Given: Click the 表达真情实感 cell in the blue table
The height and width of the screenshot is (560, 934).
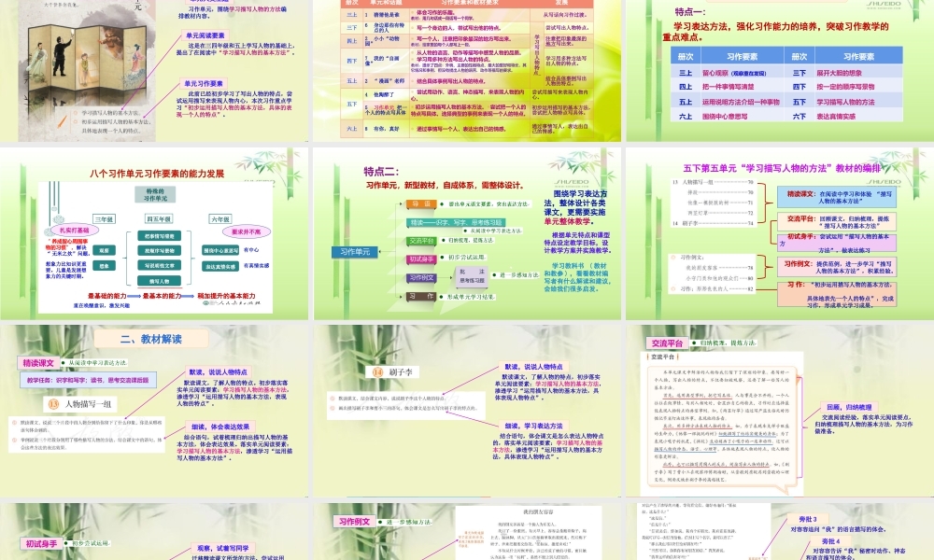Looking at the screenshot, I should click(858, 117).
